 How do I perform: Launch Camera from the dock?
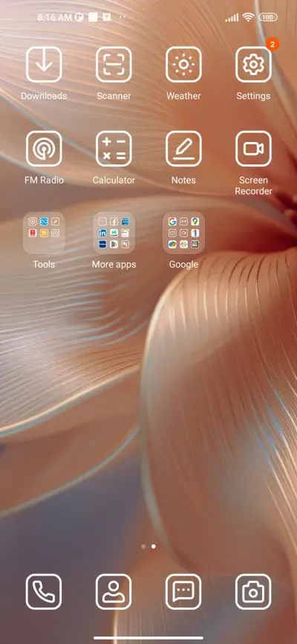click(x=253, y=591)
